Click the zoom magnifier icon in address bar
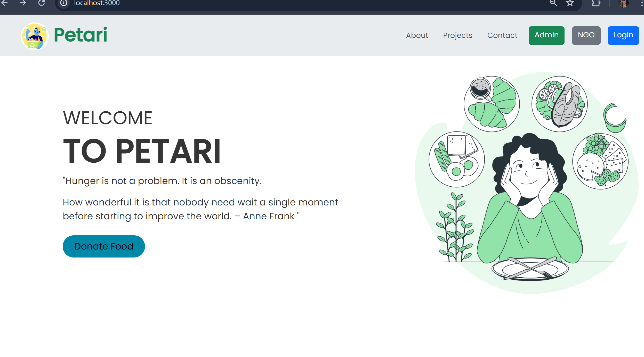The width and height of the screenshot is (644, 357). [553, 3]
